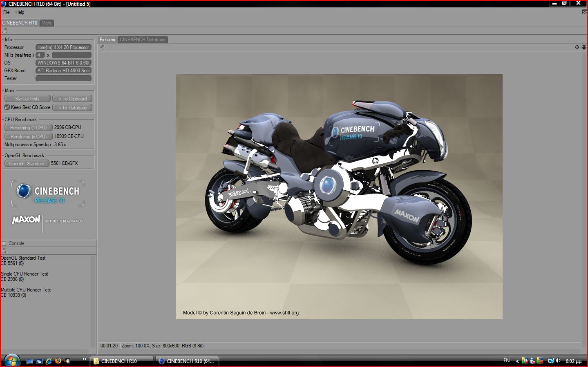Click colored-squares tray icon beside network icon
Viewport: 588px width, 367px height.
[540, 361]
